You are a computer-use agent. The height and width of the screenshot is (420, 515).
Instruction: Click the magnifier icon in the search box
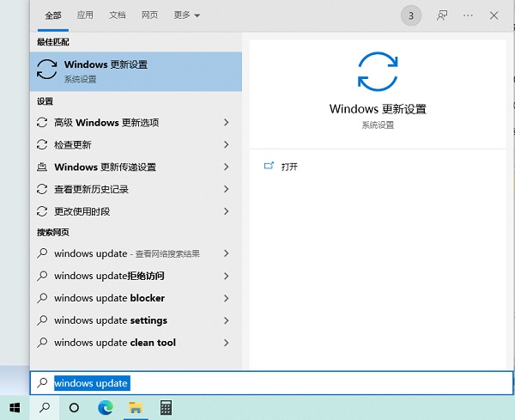coord(42,382)
